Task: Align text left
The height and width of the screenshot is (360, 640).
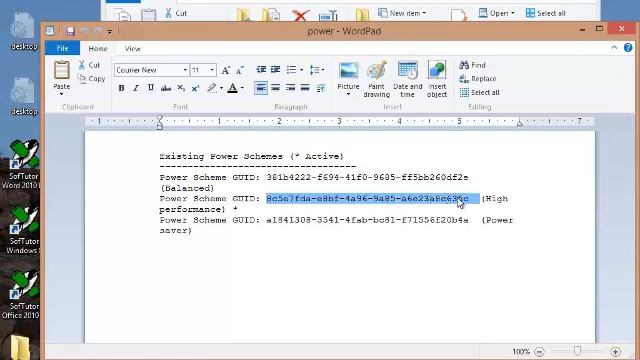Action: pyautogui.click(x=261, y=88)
